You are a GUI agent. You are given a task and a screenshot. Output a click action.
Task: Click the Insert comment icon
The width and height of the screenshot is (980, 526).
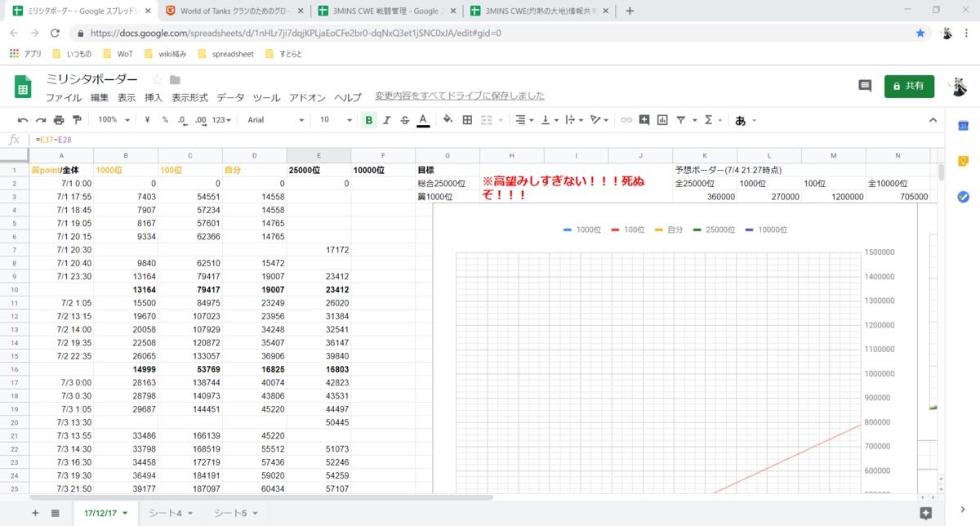click(644, 120)
